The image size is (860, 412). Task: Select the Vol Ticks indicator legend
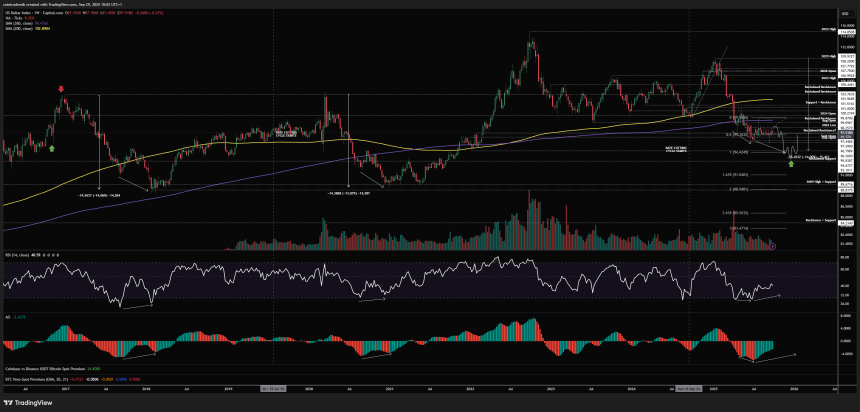pyautogui.click(x=15, y=19)
